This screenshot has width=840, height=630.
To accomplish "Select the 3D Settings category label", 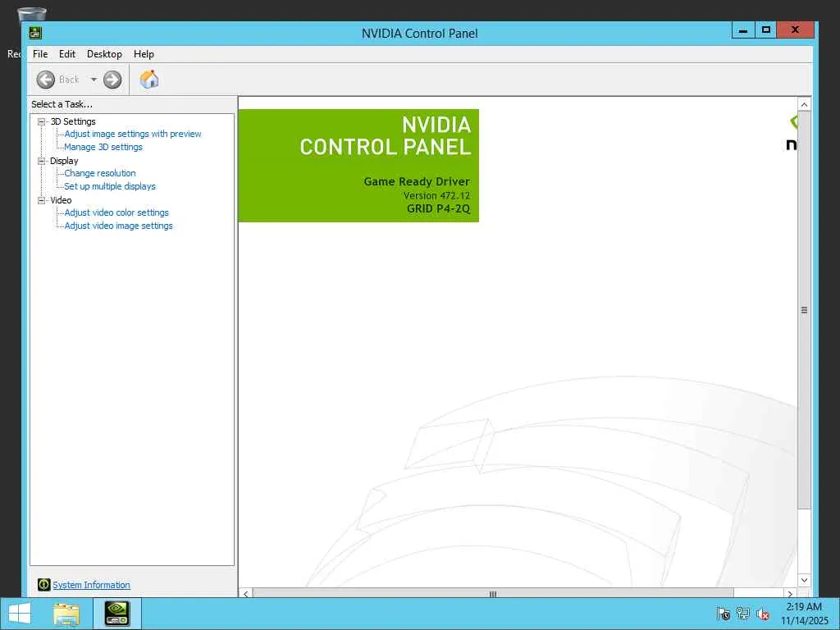I will (x=73, y=121).
